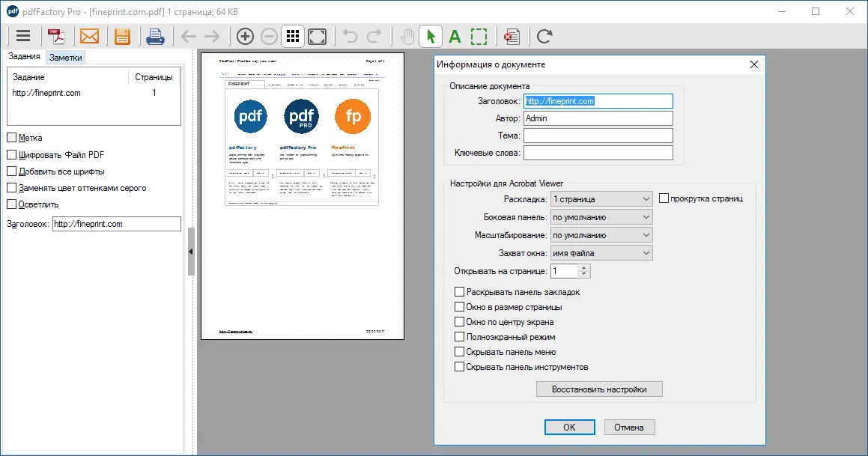868x456 pixels.
Task: Switch to the Задания tab
Action: [25, 56]
